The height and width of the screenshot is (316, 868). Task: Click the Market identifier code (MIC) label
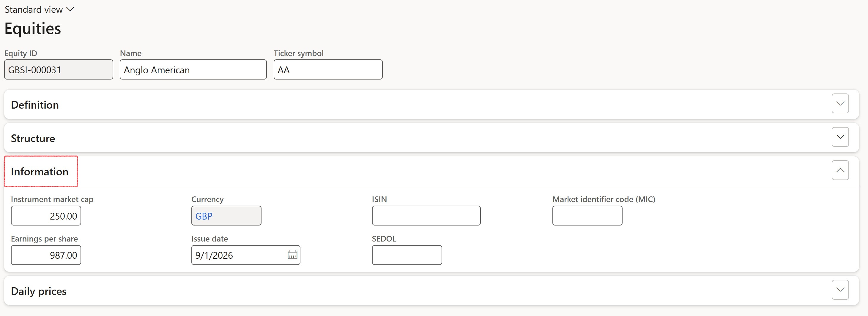[x=604, y=199]
